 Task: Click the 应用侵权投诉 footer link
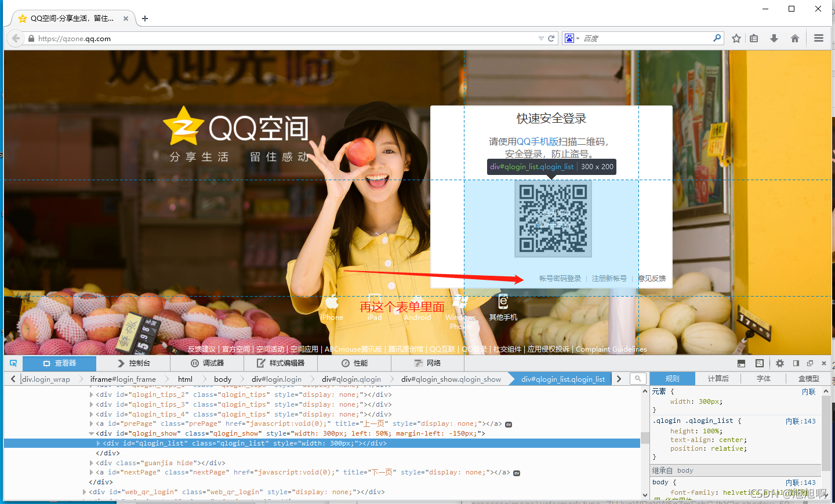(549, 349)
